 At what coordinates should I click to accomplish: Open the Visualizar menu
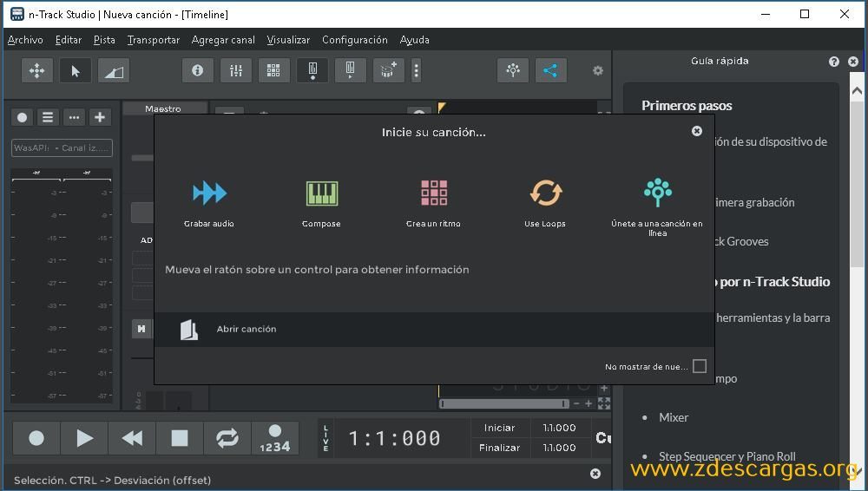point(288,40)
